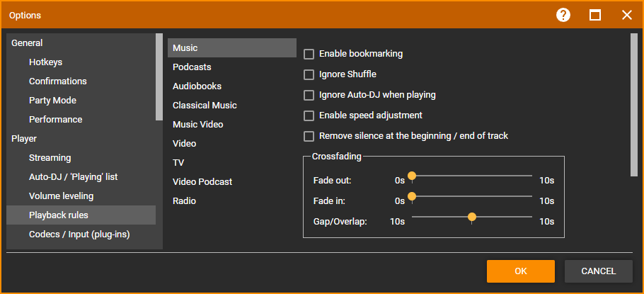Click the settings tree vertical scrollbar

(x=159, y=78)
